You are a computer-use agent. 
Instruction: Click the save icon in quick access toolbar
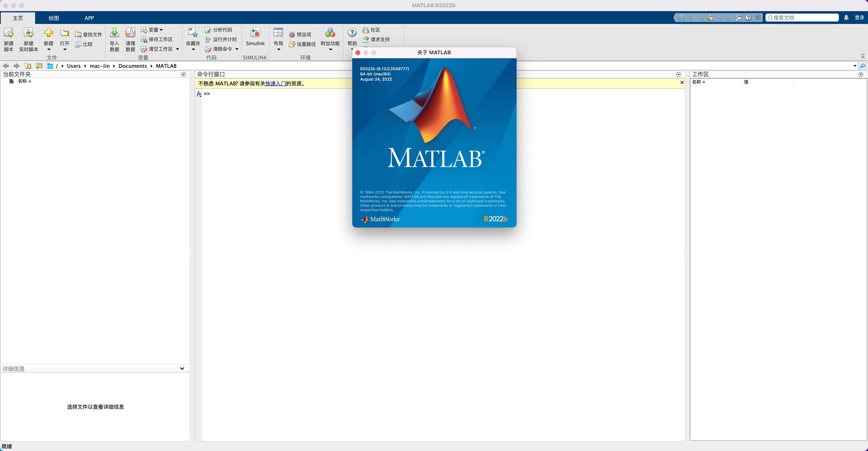[x=681, y=18]
